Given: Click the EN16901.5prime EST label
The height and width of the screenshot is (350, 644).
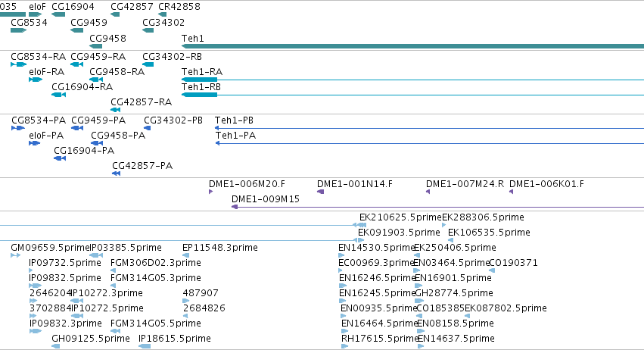Looking at the screenshot, I should [x=453, y=279].
